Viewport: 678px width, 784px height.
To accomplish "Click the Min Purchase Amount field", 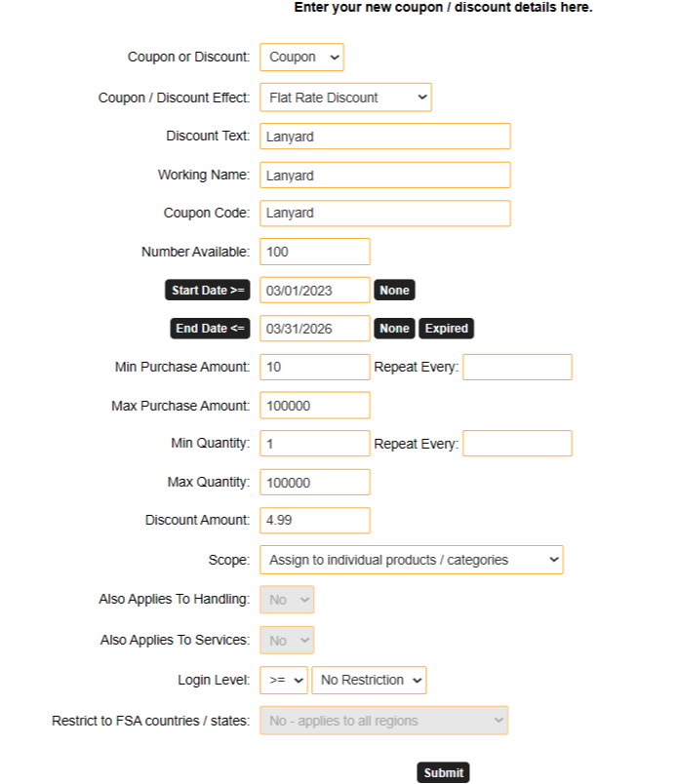I will click(314, 367).
